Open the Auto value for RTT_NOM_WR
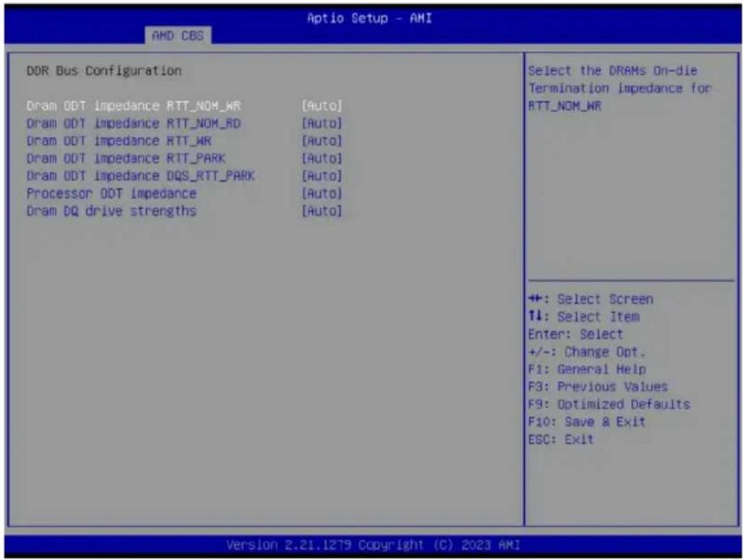743x560 pixels. pyautogui.click(x=322, y=106)
